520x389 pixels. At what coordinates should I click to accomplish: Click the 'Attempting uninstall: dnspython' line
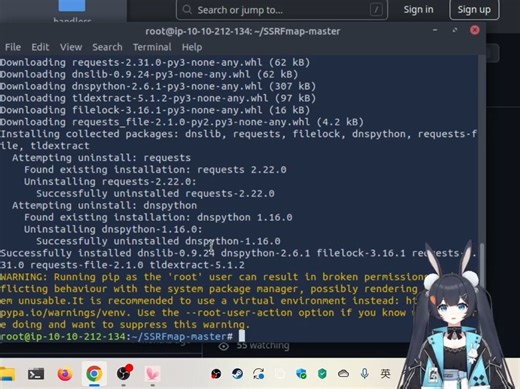104,205
